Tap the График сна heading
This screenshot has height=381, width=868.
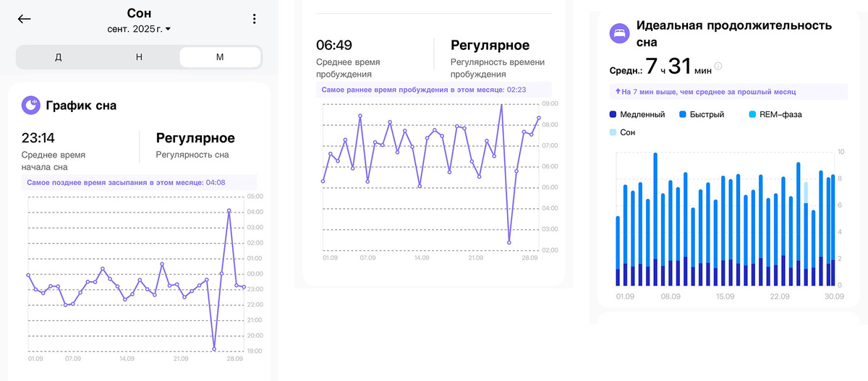coord(81,106)
